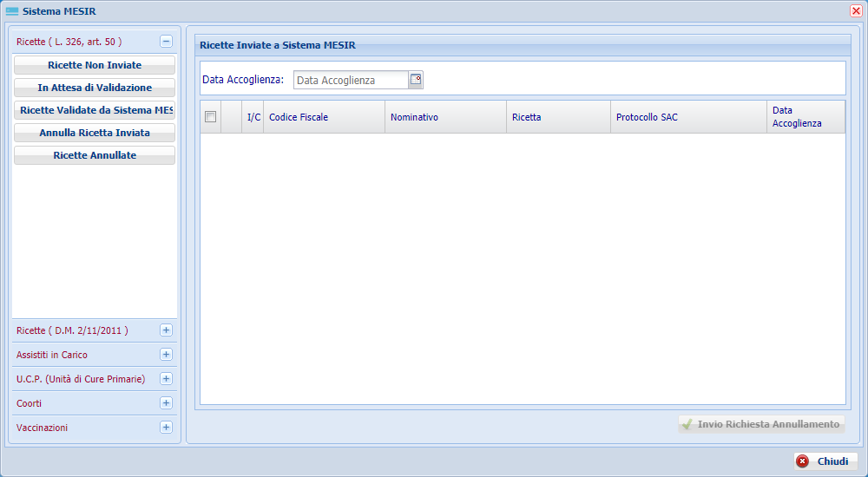868x477 pixels.
Task: Show Ricette Validate da Sistema MESIR
Action: [95, 110]
